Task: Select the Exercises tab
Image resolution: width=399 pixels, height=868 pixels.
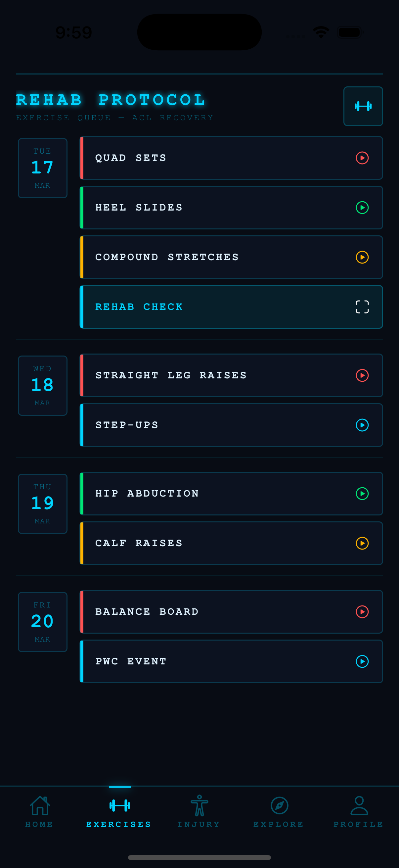Action: click(x=119, y=811)
